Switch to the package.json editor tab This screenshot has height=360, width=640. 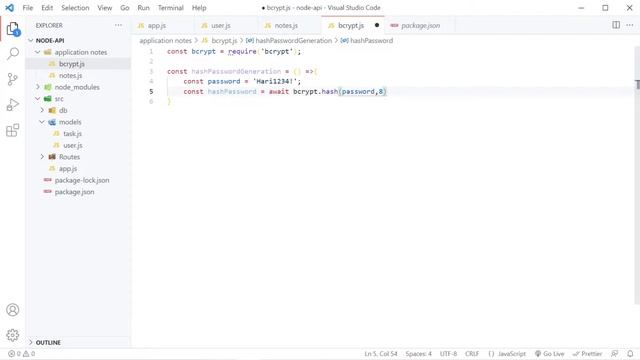(x=419, y=25)
